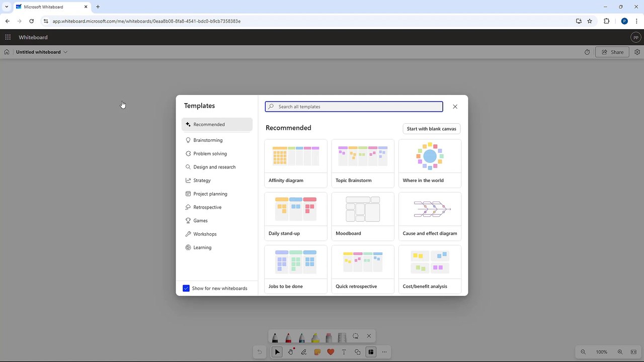Image resolution: width=644 pixels, height=362 pixels.
Task: Open the timer icon near Share
Action: (x=587, y=52)
